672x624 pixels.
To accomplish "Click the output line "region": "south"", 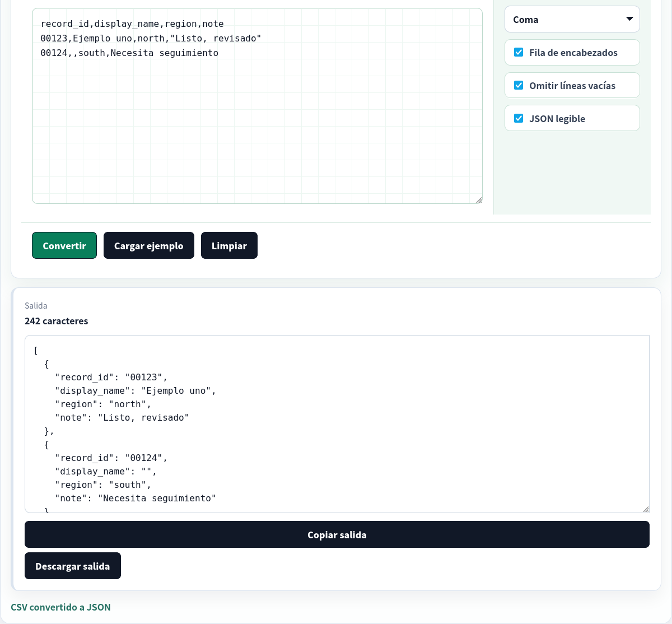I will tap(103, 485).
